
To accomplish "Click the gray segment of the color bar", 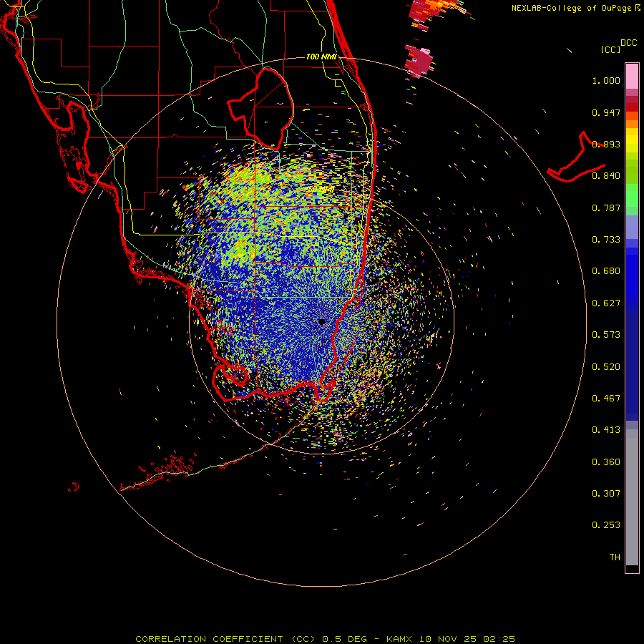I will click(x=632, y=497).
